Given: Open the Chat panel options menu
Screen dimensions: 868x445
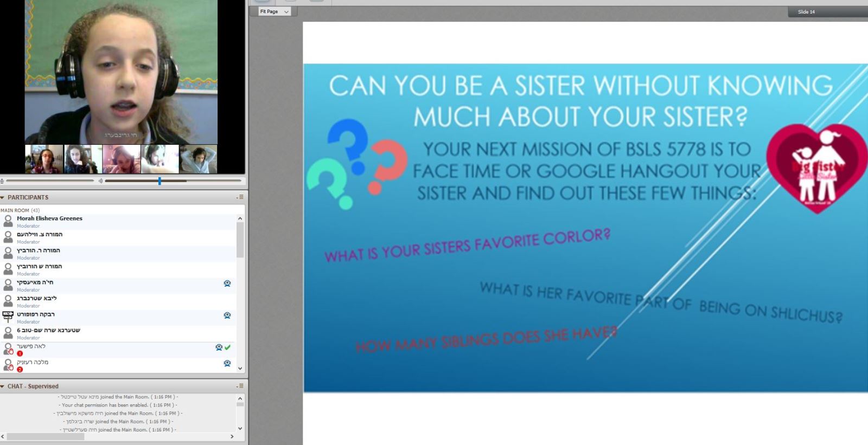Looking at the screenshot, I should 240,386.
